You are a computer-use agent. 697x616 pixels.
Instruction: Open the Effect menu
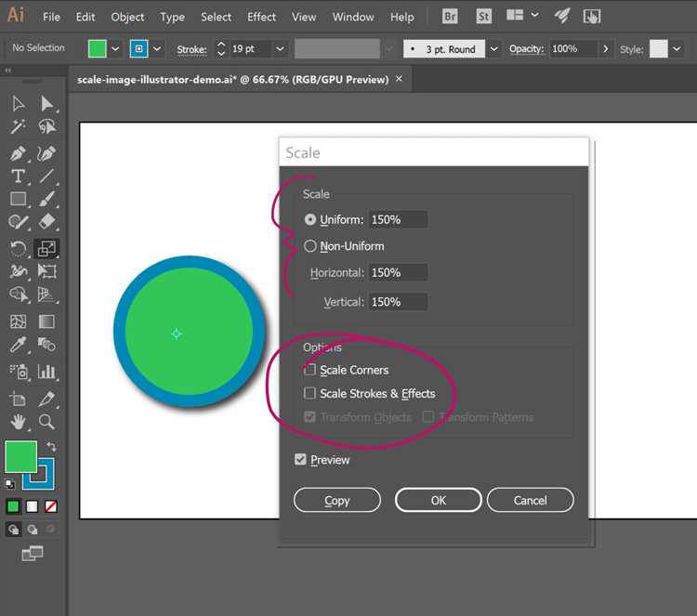click(x=261, y=17)
